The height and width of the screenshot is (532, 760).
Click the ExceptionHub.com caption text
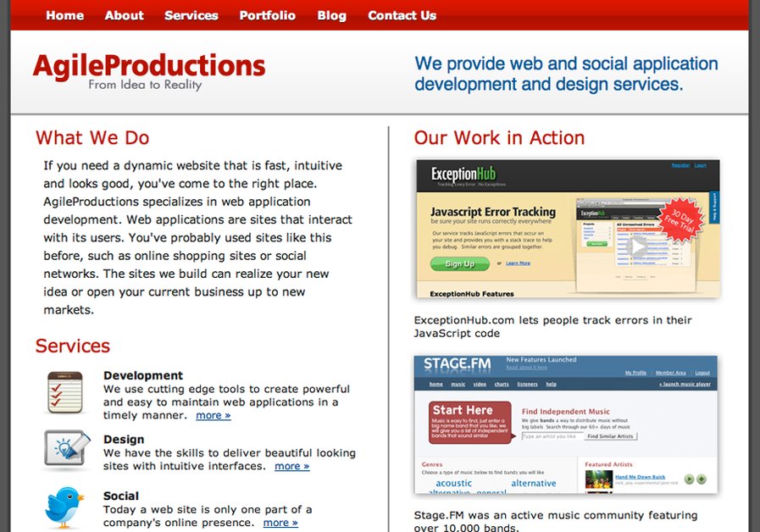(552, 326)
